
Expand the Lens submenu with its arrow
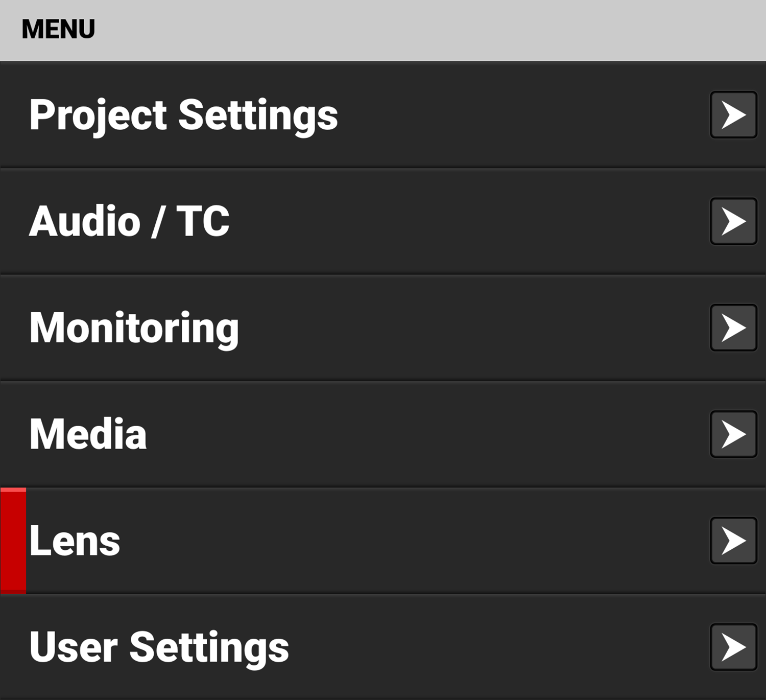tap(733, 541)
